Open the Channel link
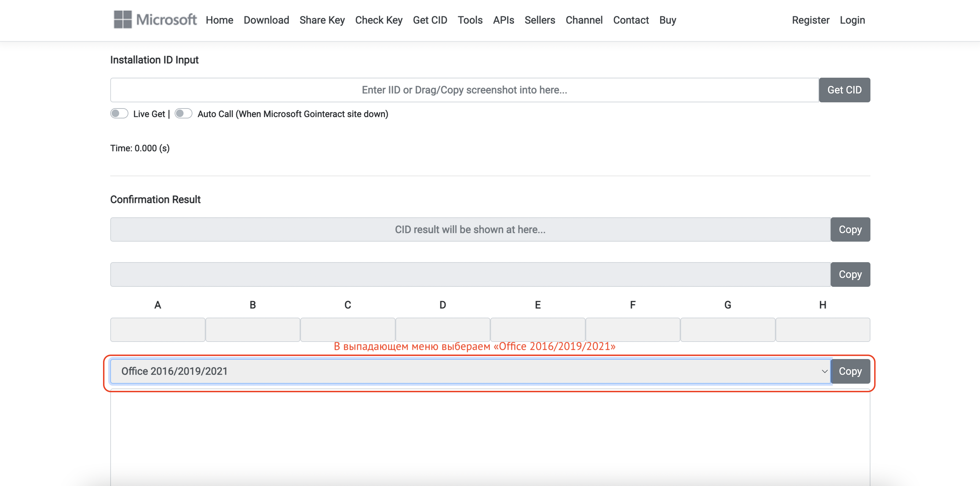980x486 pixels. [584, 20]
